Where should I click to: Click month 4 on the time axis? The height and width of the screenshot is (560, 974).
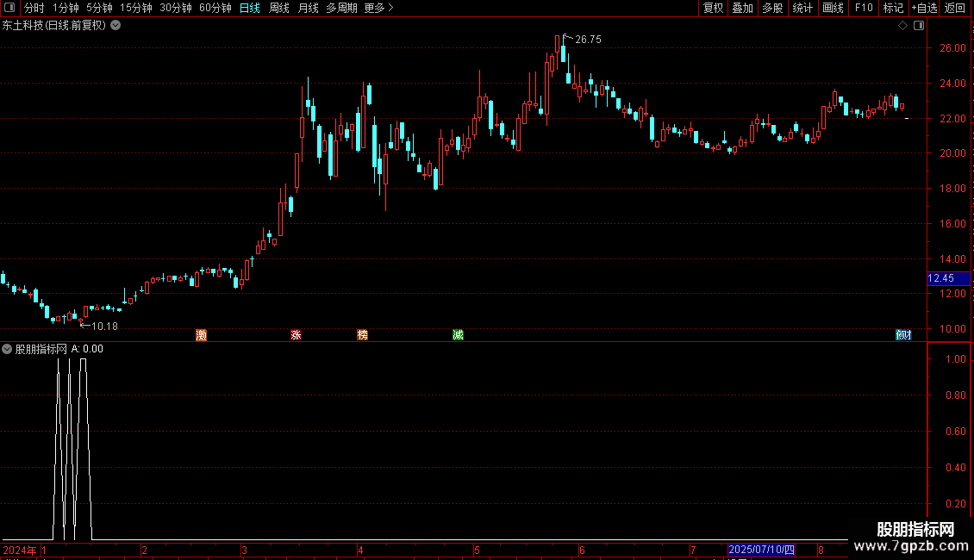click(360, 551)
